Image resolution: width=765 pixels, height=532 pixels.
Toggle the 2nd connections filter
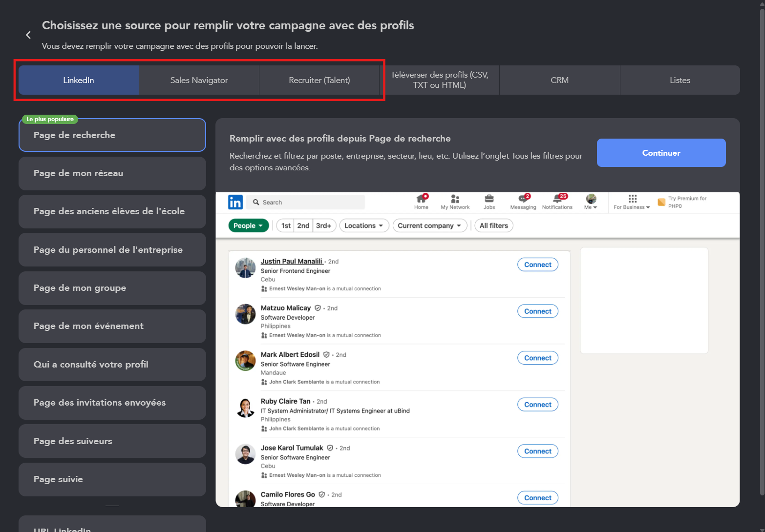(303, 225)
